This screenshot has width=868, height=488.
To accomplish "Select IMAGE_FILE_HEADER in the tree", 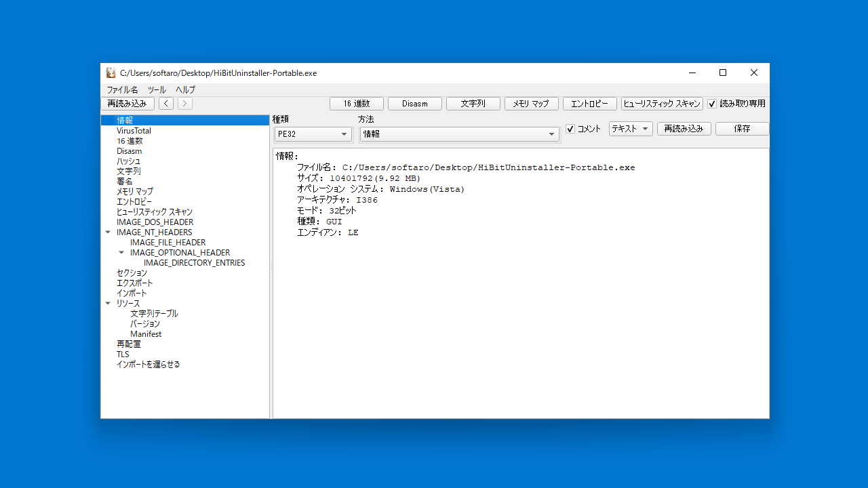I will pyautogui.click(x=167, y=243).
